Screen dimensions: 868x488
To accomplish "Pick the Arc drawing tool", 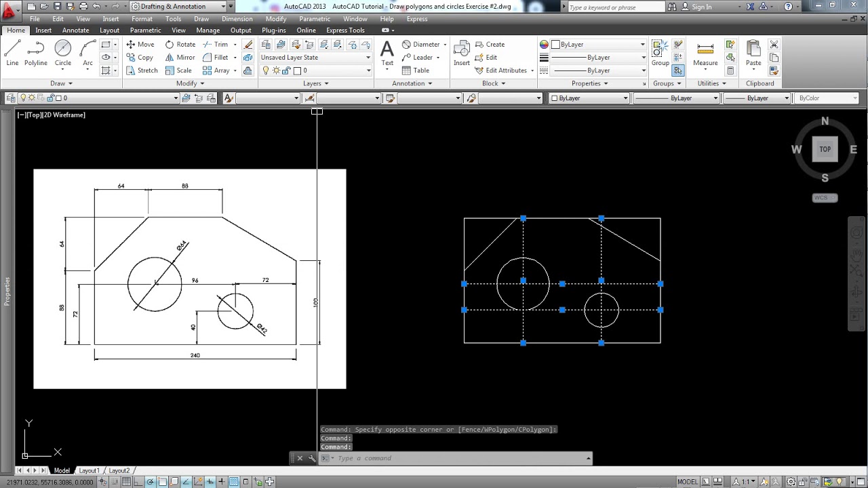I will coord(87,53).
